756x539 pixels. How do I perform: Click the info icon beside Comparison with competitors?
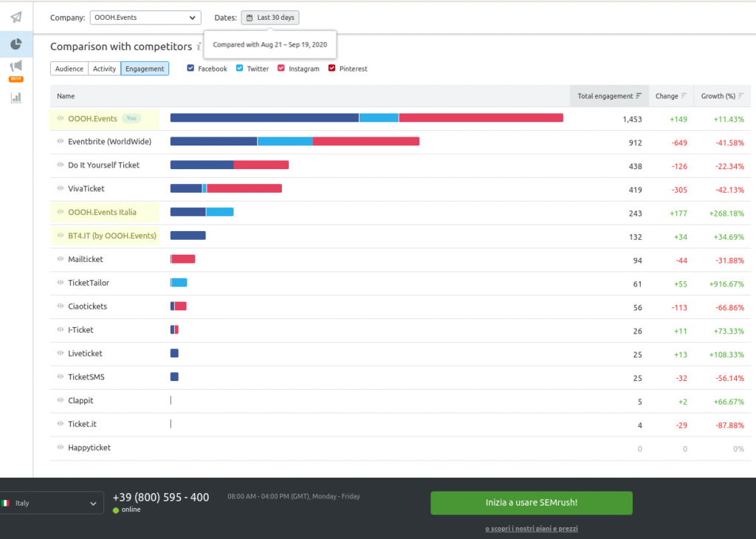[199, 47]
